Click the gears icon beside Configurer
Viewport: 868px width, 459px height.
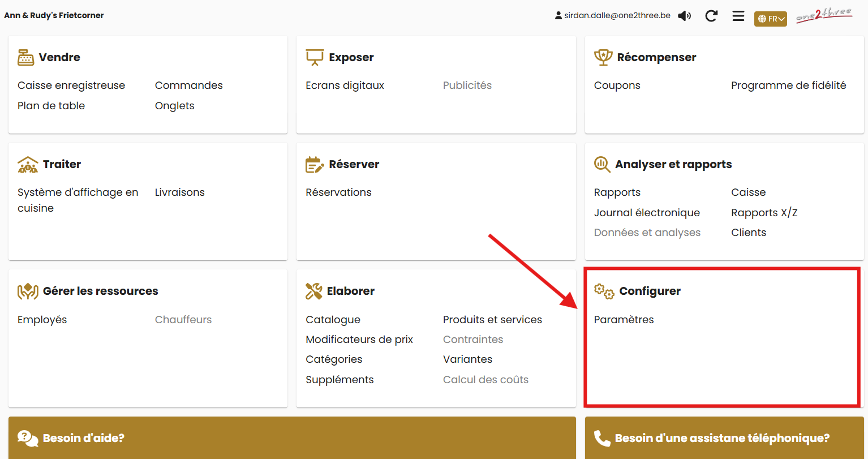[604, 291]
